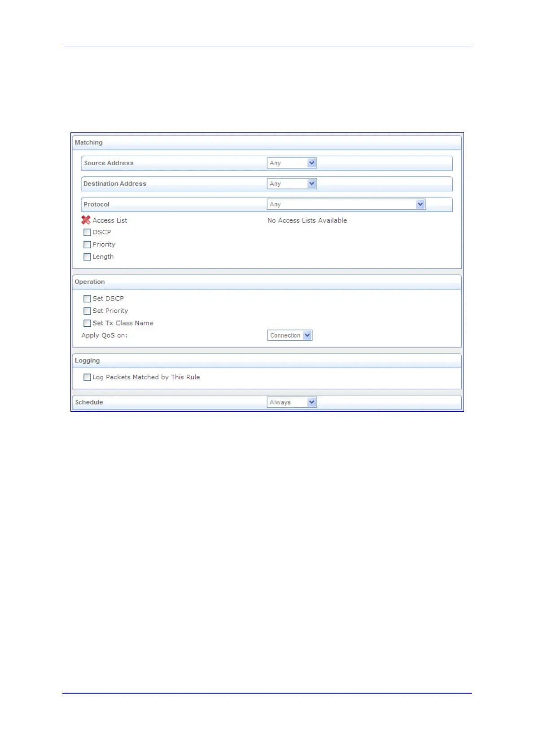
Task: Click the Schedule label
Action: (x=89, y=402)
